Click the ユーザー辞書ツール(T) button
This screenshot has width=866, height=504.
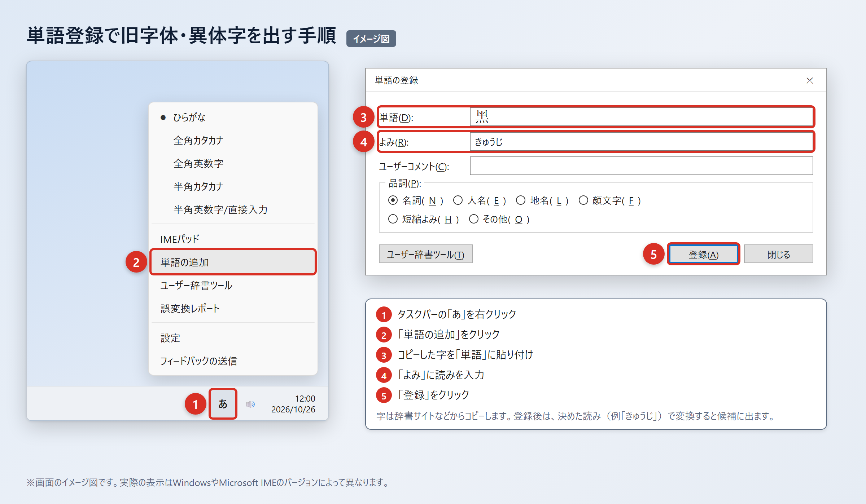pyautogui.click(x=425, y=254)
